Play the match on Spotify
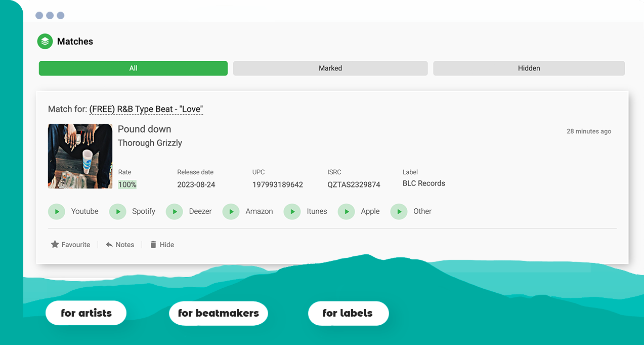 (x=118, y=212)
